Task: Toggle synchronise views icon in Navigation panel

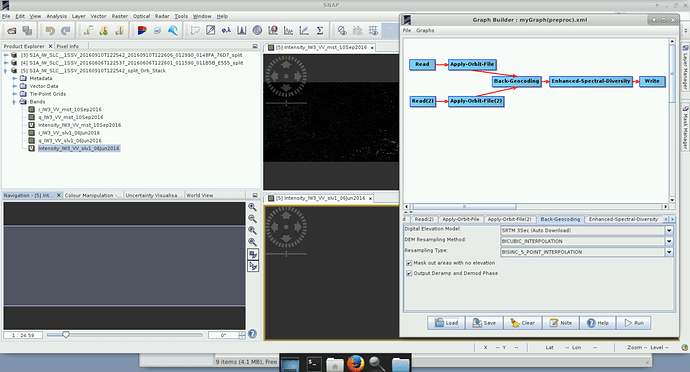Action: tap(253, 254)
